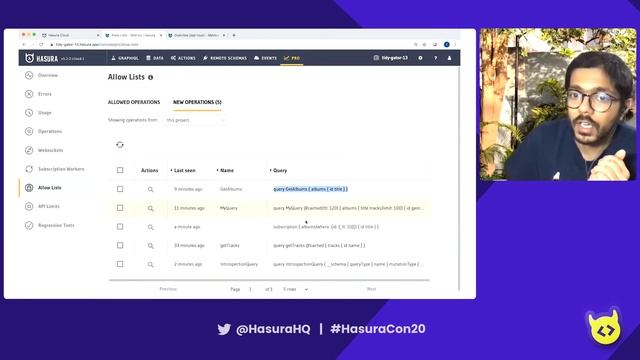Viewport: 640px width, 360px height.
Task: Inspect the IntrospectionQuery operation magnifier
Action: [x=151, y=264]
